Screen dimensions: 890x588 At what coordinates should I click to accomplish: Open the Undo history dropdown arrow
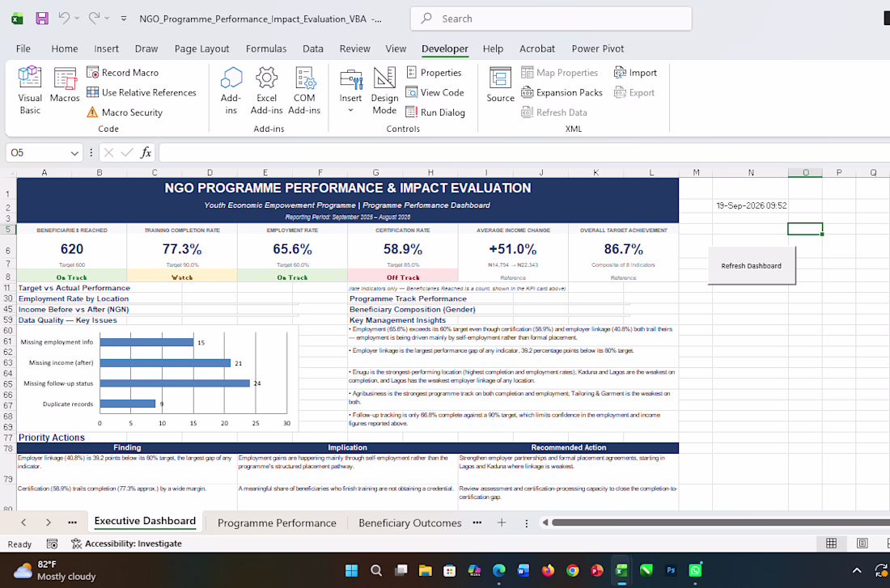click(x=77, y=19)
